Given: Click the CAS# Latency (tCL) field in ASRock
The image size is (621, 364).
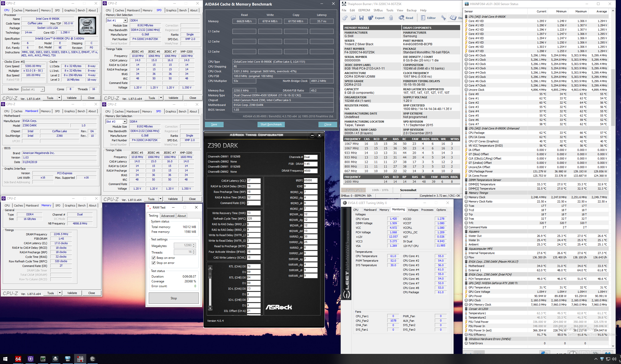Looking at the screenshot, I should pyautogui.click(x=253, y=181).
